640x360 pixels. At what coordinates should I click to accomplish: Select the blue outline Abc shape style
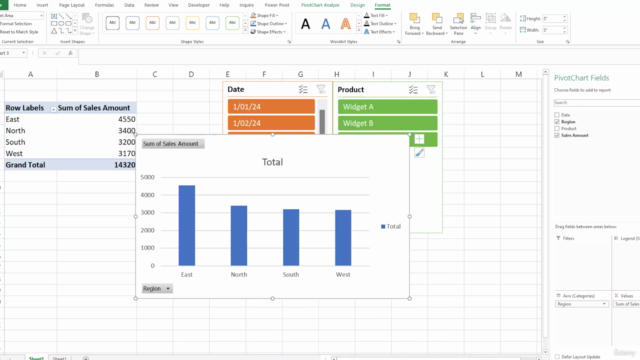click(133, 23)
